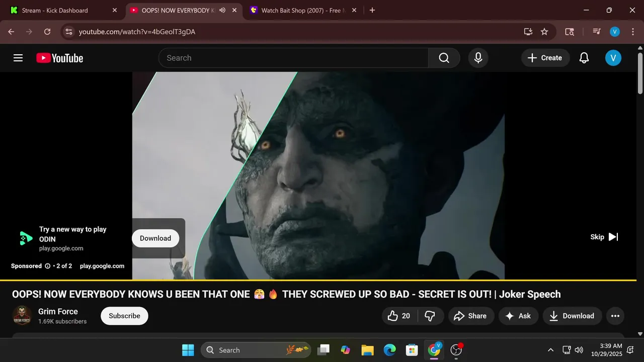Click the video title text
The width and height of the screenshot is (644, 362).
point(286,294)
